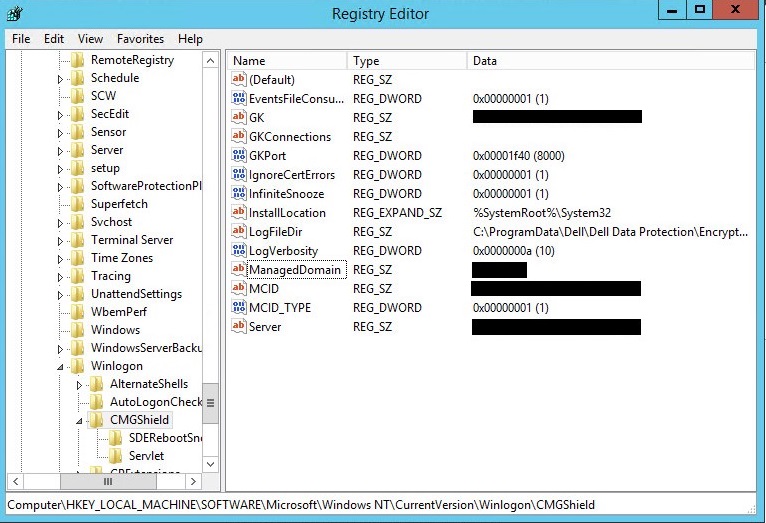Viewport: 766px width, 523px height.
Task: Click the Winlogon folder icon
Action: (x=77, y=366)
